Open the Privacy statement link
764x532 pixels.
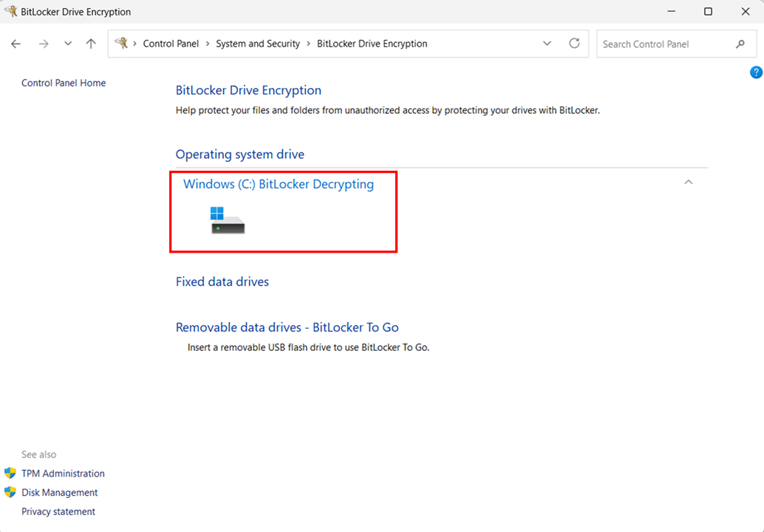(x=58, y=511)
